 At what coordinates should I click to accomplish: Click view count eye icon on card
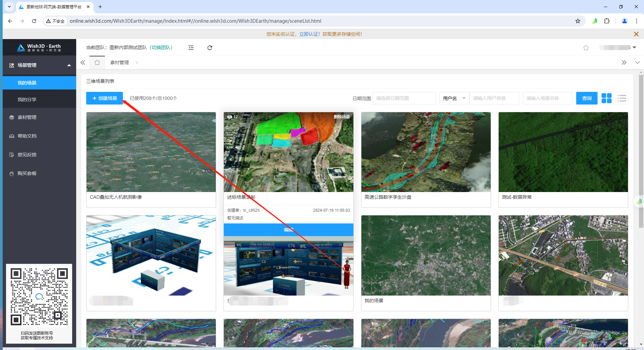click(230, 117)
